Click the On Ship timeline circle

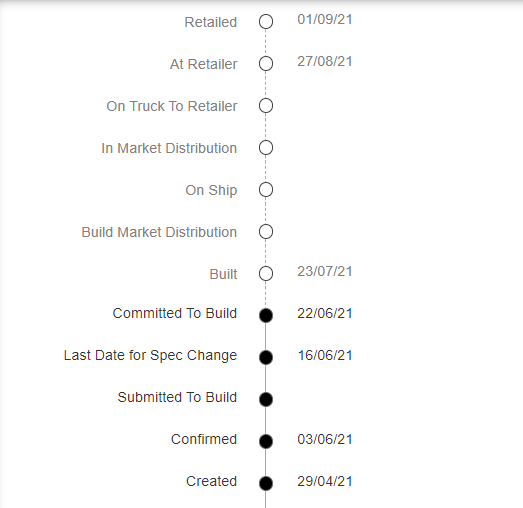click(x=266, y=190)
